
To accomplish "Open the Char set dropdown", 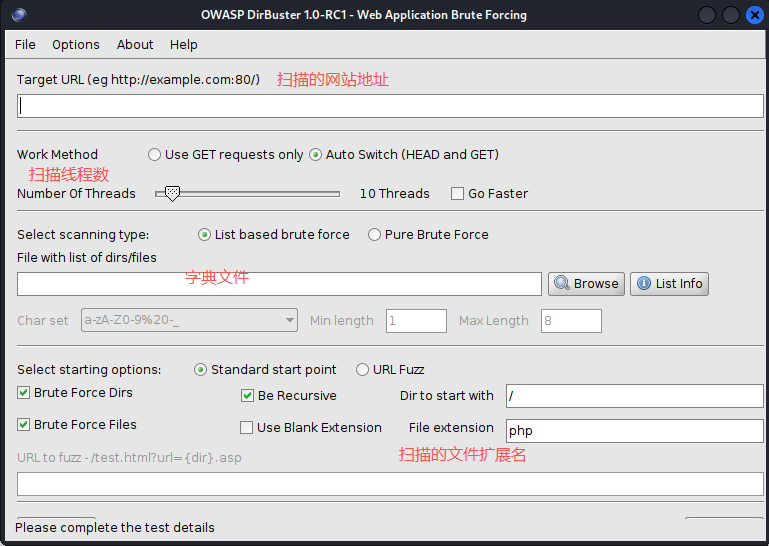I will click(x=189, y=320).
